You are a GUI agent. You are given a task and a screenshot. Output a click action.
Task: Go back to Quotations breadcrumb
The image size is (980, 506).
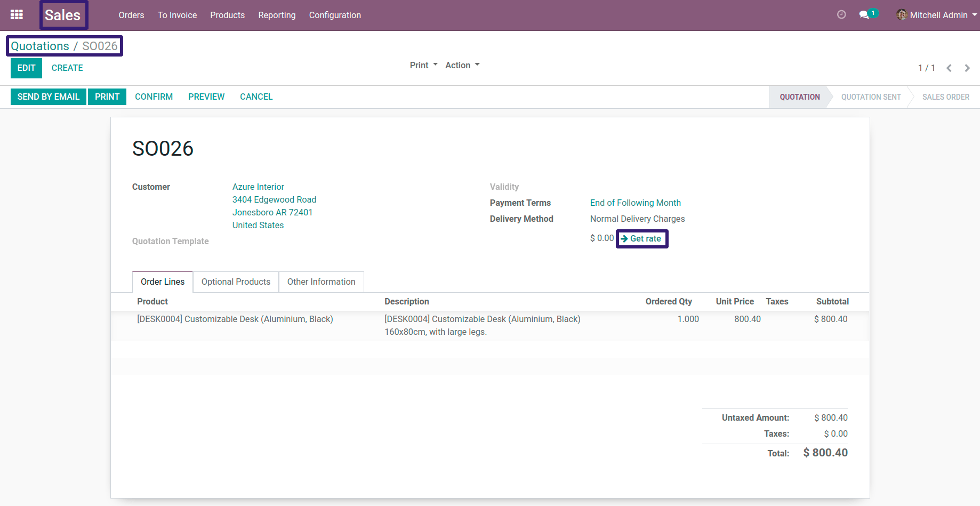pyautogui.click(x=40, y=46)
